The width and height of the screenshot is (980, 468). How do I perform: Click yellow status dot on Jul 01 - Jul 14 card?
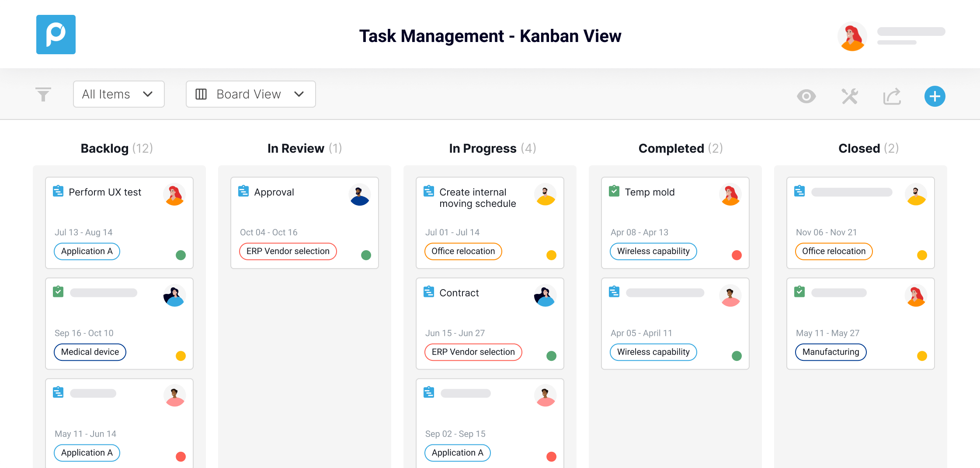551,255
